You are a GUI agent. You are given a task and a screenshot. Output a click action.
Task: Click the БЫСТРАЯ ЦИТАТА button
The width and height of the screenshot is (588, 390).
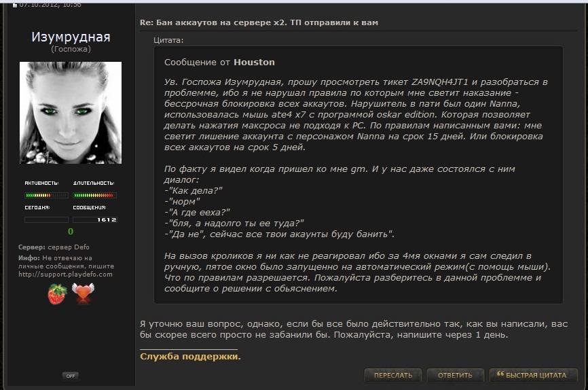pyautogui.click(x=533, y=375)
